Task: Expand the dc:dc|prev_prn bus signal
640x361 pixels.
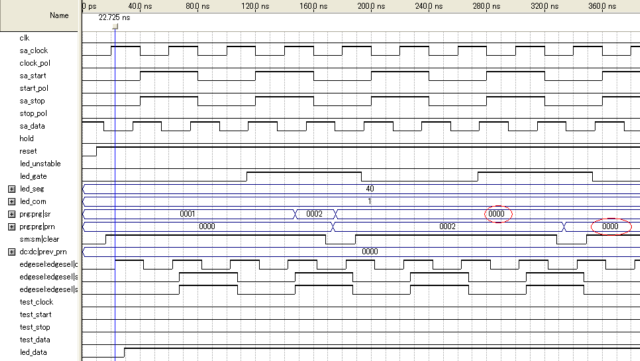Action: pyautogui.click(x=11, y=252)
